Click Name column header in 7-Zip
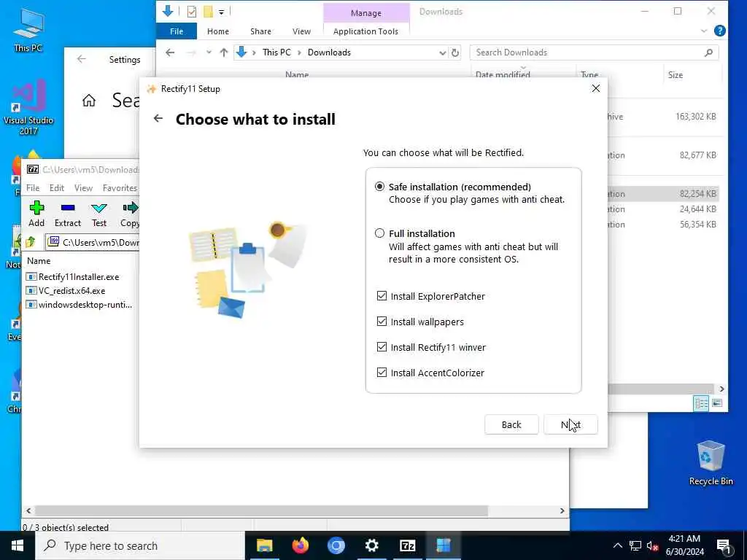 click(39, 261)
